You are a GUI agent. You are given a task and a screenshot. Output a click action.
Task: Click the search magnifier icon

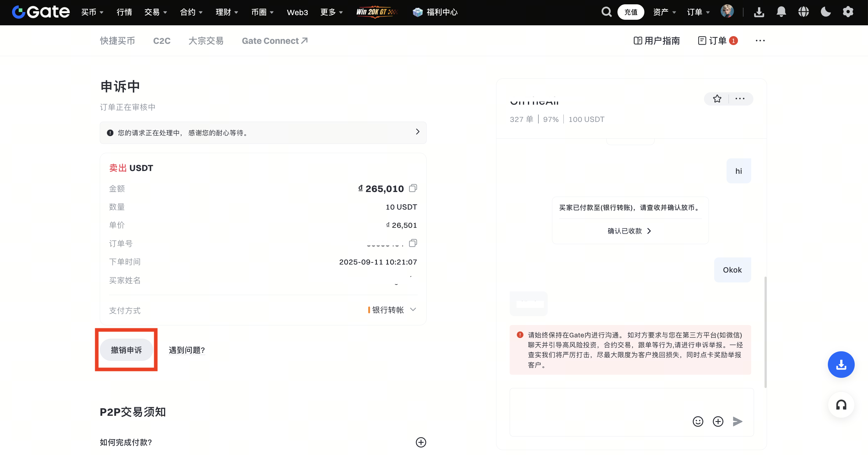(x=606, y=12)
